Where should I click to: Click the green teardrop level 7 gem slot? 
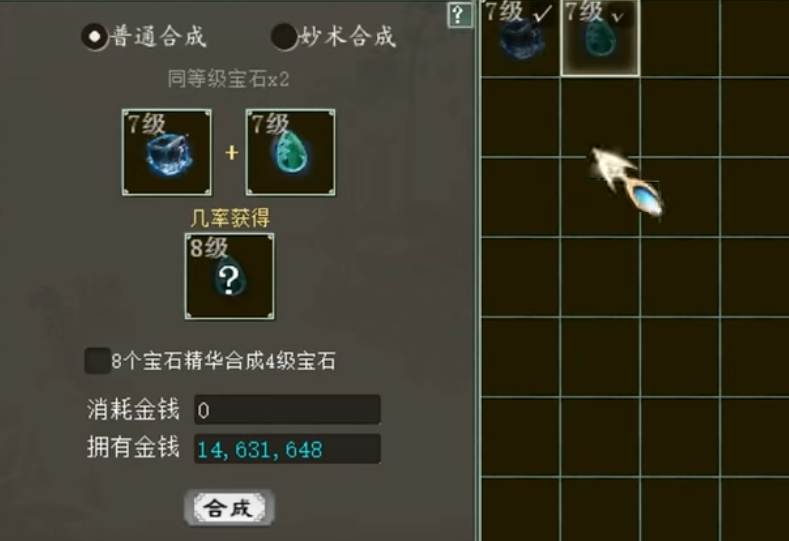click(x=291, y=152)
